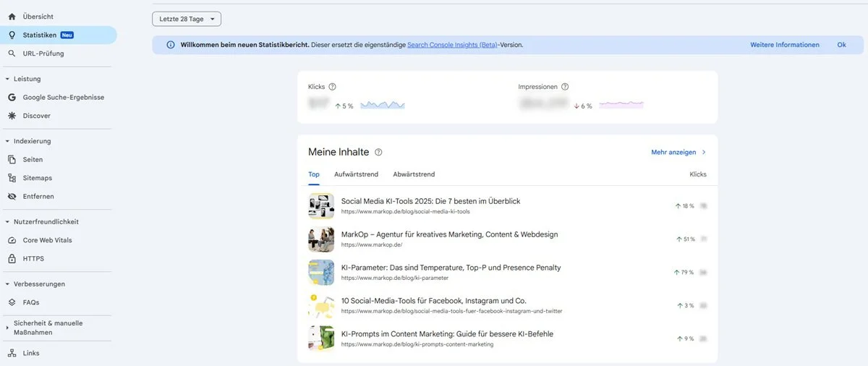Switch to the Abwärtstrend tab

(x=414, y=174)
